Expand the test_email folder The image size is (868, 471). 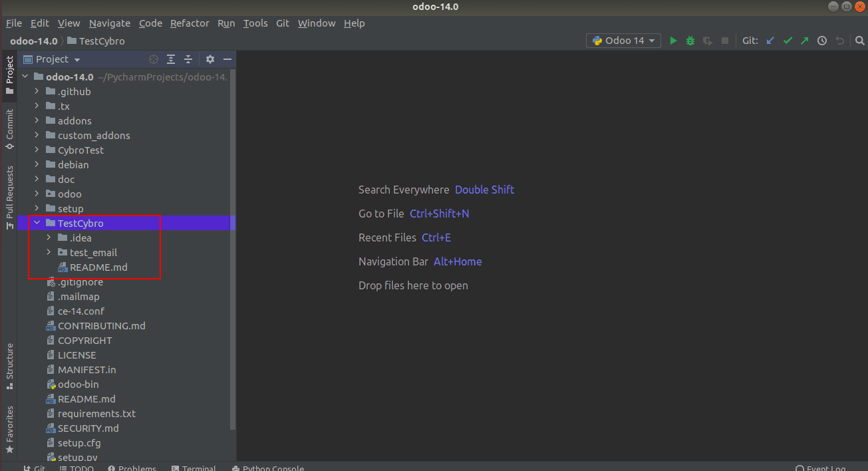[x=48, y=252]
